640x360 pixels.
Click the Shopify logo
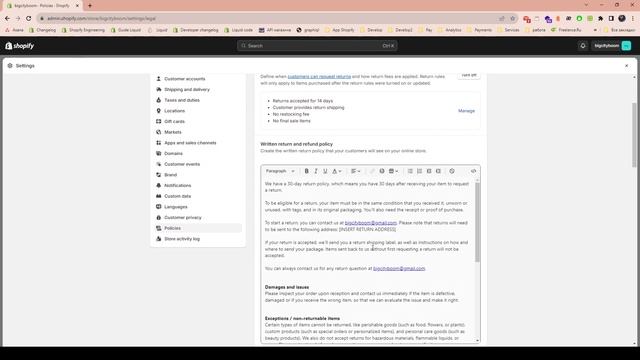tap(20, 46)
